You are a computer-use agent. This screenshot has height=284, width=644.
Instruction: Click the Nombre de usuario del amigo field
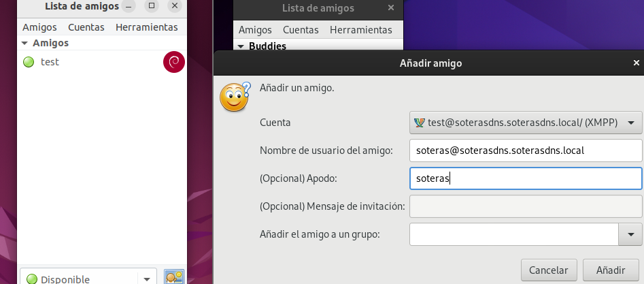pyautogui.click(x=526, y=150)
